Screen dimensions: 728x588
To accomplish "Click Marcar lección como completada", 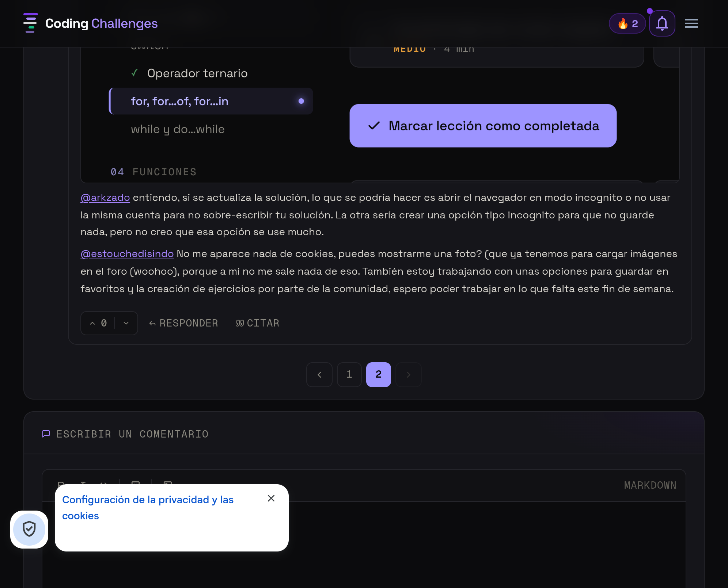I will tap(483, 126).
